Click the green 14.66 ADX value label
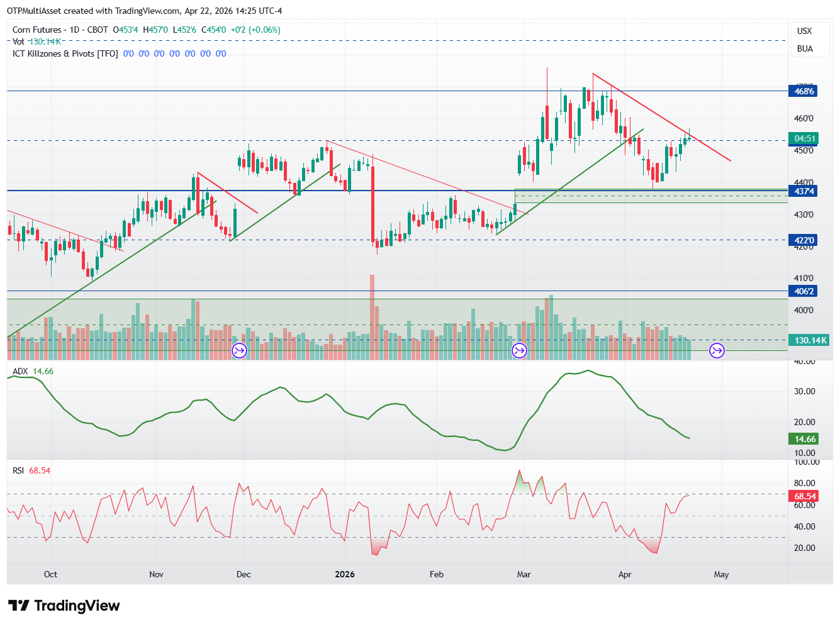The width and height of the screenshot is (840, 627). click(805, 439)
